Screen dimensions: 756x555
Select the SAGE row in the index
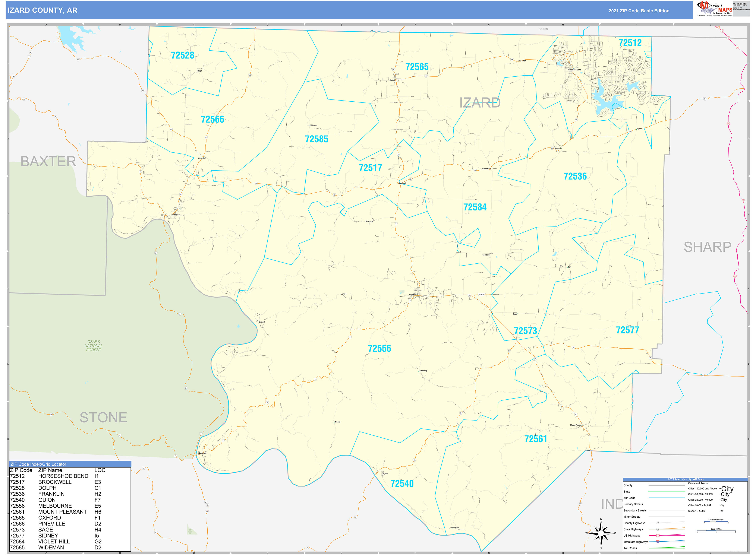point(70,530)
